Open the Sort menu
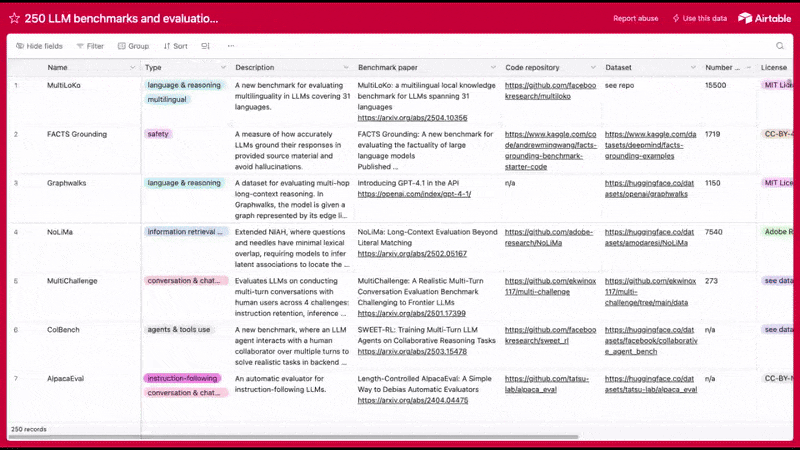Image resolution: width=800 pixels, height=450 pixels. (x=176, y=46)
